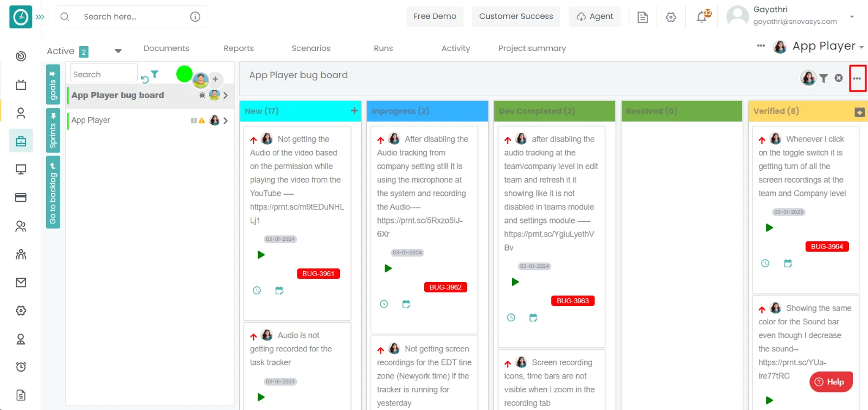Expand App Player sprint row chevron
The height and width of the screenshot is (410, 868).
coord(225,120)
